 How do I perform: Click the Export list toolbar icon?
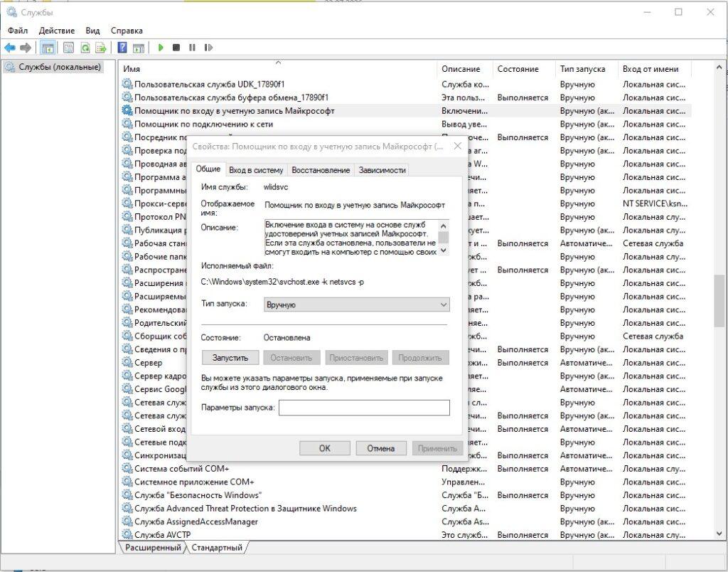[x=101, y=48]
